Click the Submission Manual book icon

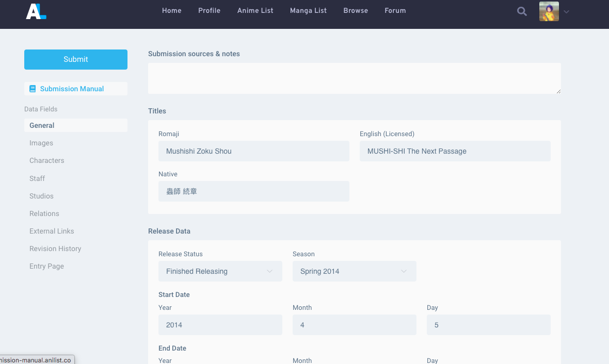pos(33,89)
